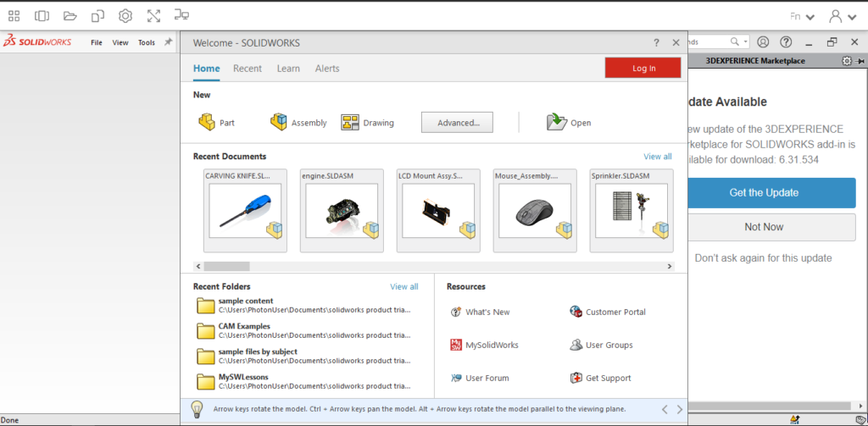This screenshot has width=868, height=426.
Task: Click SOLIDWORKS login user icon in title bar
Action: (764, 42)
